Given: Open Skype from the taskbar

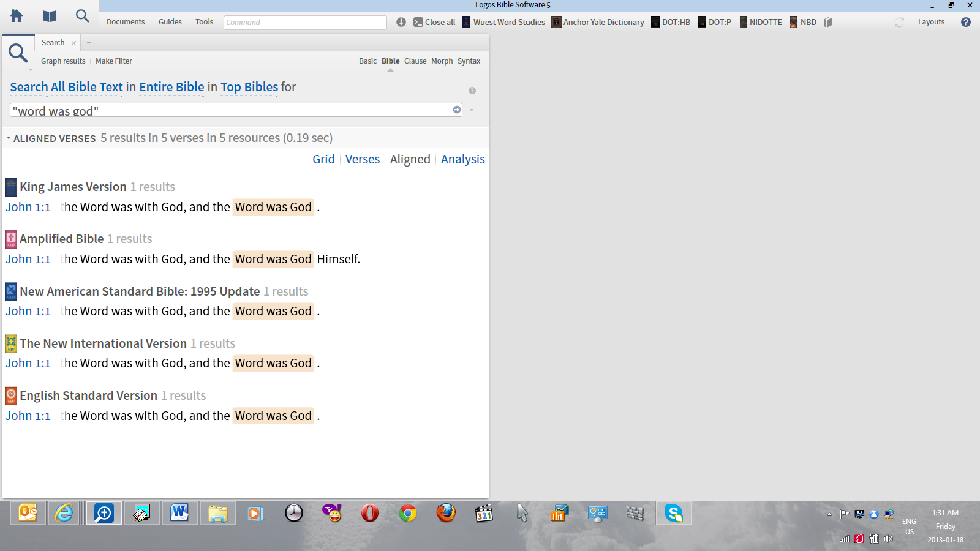Looking at the screenshot, I should (674, 513).
